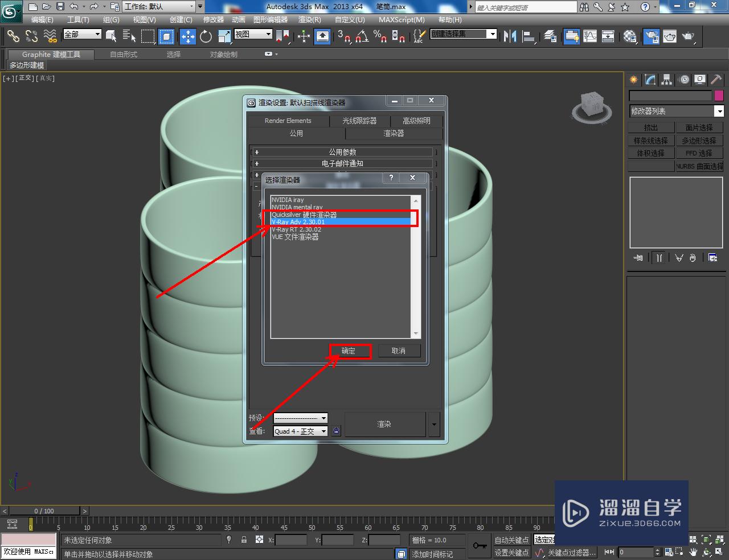Select V-Ray Adv 2.30.01 renderer
Image resolution: width=729 pixels, height=560 pixels.
[x=341, y=222]
